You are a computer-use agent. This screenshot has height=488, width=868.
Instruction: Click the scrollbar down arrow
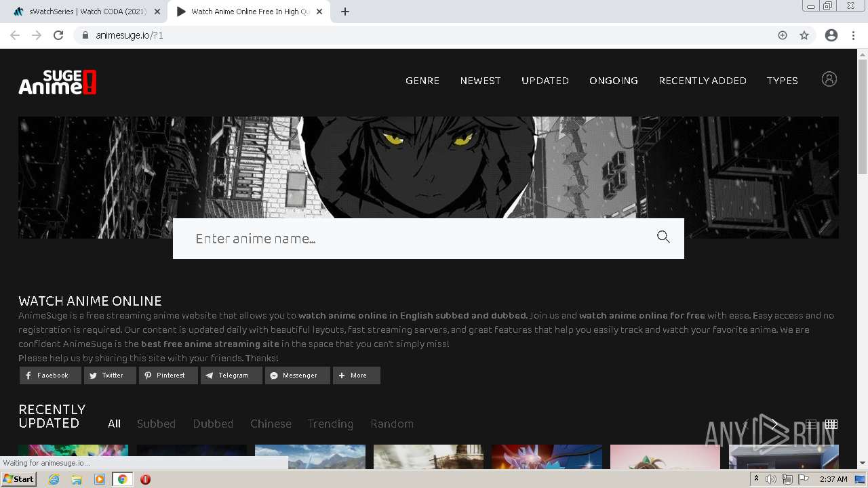[x=863, y=464]
